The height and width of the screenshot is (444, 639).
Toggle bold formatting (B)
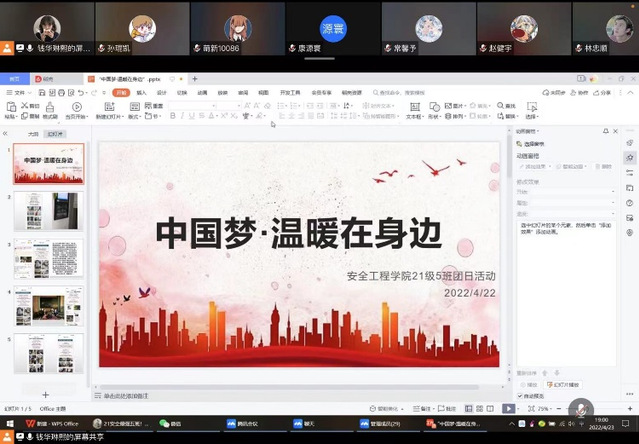(172, 116)
